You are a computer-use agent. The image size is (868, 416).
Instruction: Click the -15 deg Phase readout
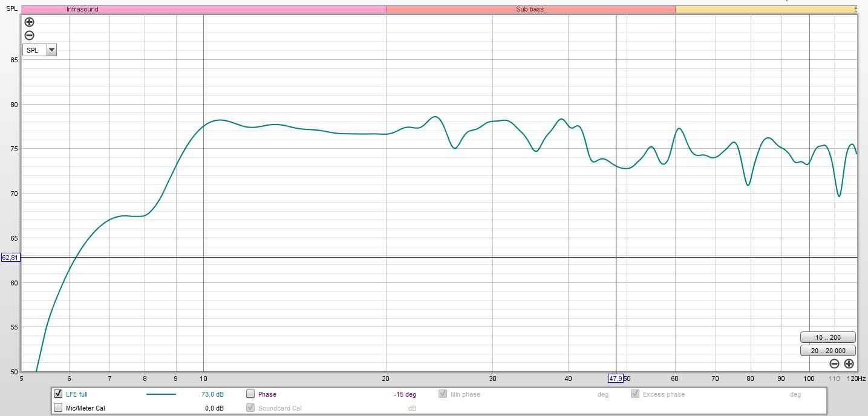point(405,394)
